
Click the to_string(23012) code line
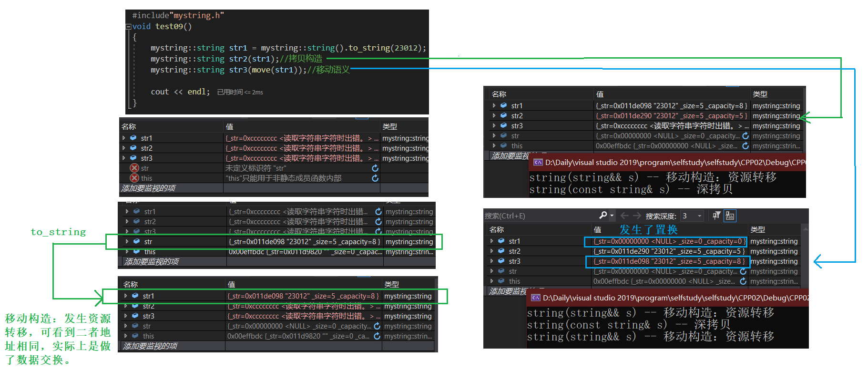[288, 48]
